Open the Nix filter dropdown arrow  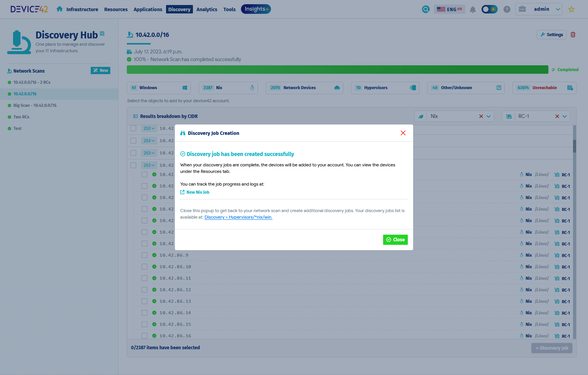(x=489, y=116)
